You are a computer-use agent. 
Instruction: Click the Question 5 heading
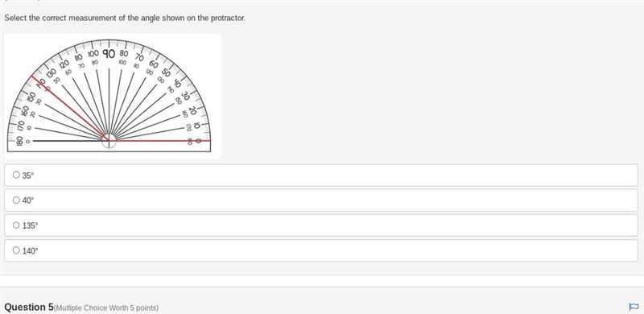[x=29, y=307]
